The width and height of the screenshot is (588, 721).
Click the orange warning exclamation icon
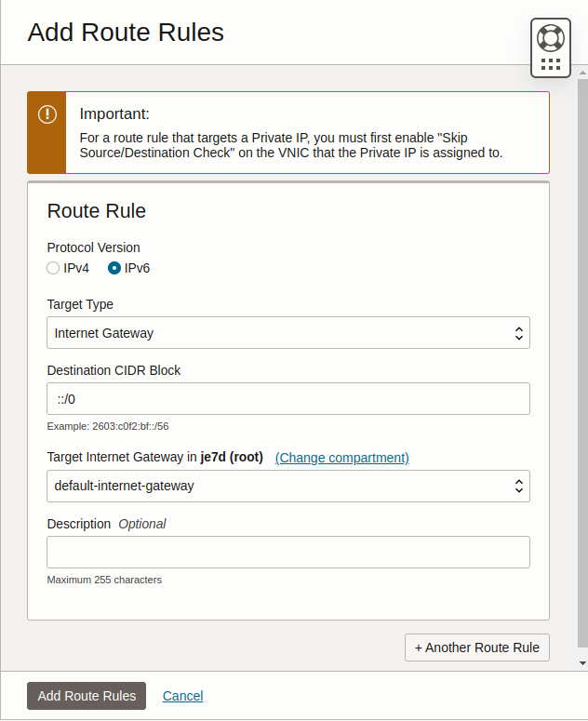(x=47, y=114)
